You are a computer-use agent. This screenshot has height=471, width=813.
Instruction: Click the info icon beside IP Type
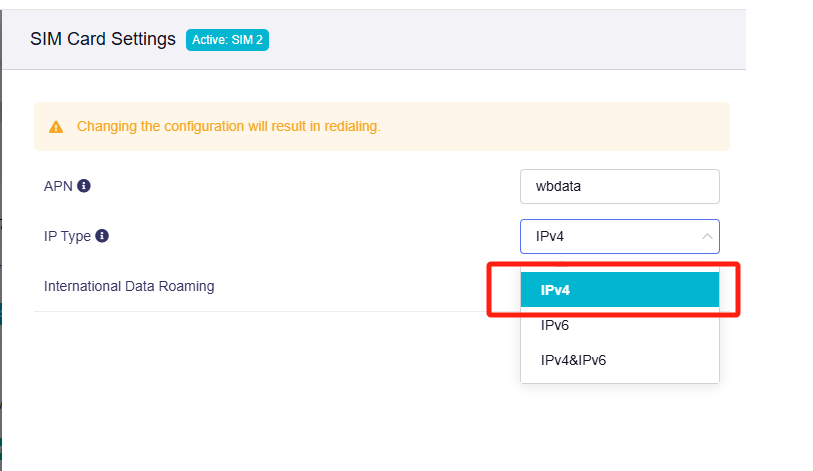(x=102, y=236)
